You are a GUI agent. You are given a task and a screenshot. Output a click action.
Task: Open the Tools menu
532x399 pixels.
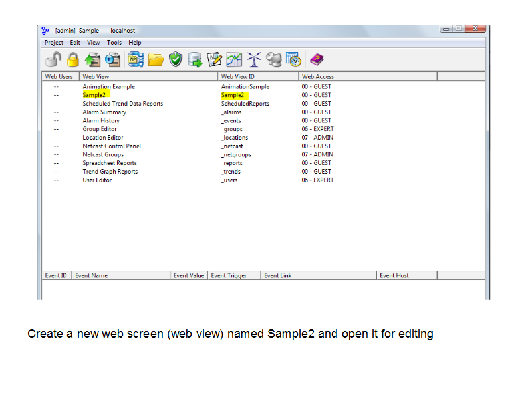(114, 43)
